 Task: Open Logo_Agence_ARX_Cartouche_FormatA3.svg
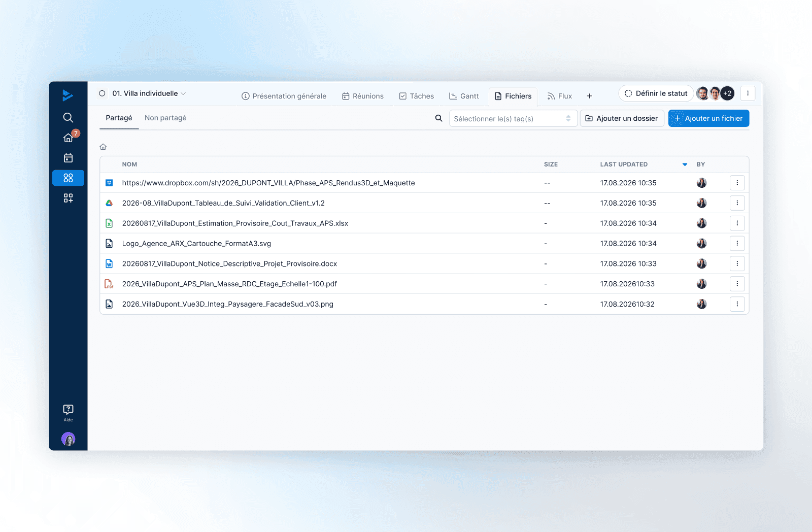tap(196, 244)
